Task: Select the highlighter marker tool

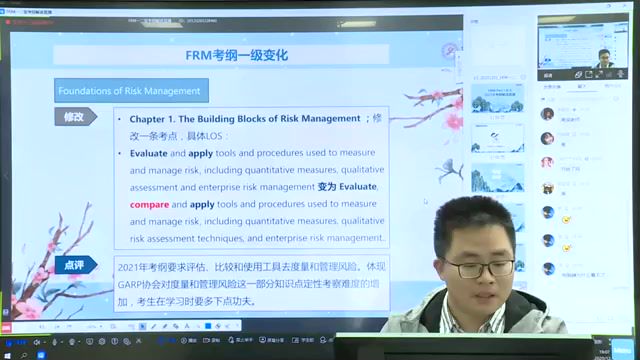Action: click(164, 326)
